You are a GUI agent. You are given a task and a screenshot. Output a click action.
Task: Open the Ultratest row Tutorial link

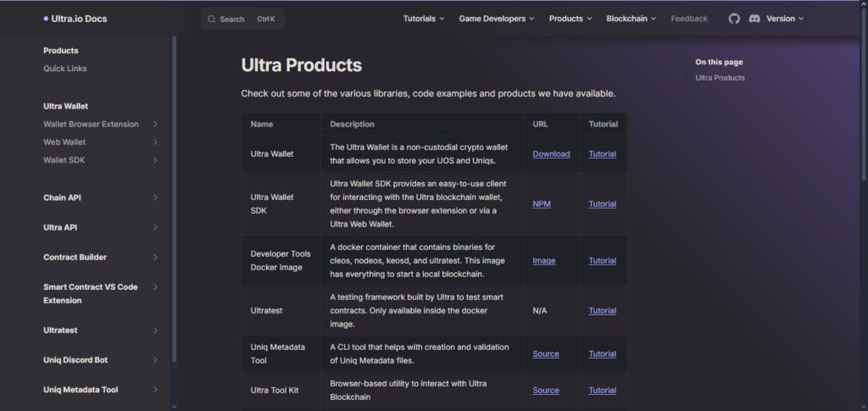tap(603, 311)
